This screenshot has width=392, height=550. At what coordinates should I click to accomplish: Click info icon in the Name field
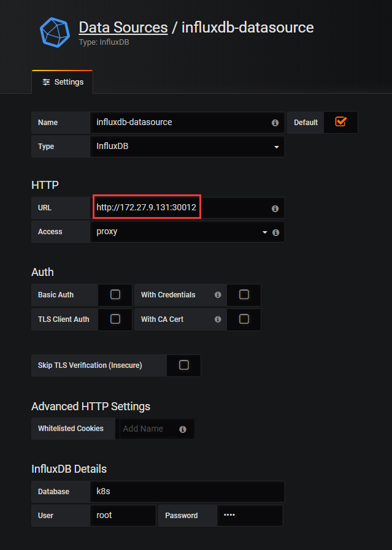point(275,123)
